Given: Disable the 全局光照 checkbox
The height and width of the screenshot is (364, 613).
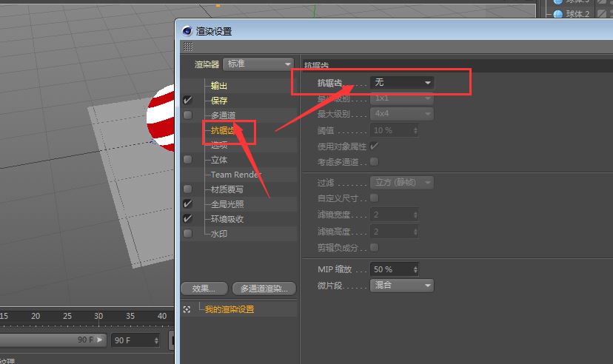Looking at the screenshot, I should [187, 204].
